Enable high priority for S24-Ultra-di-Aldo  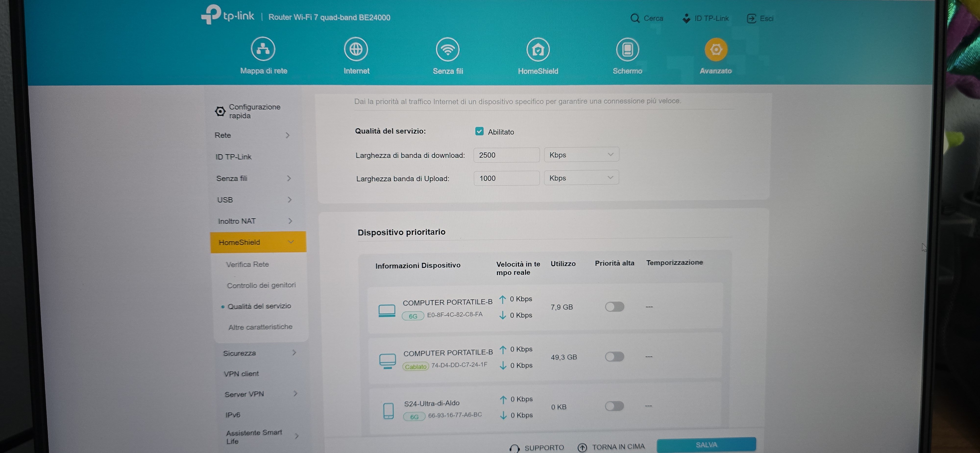click(x=614, y=406)
